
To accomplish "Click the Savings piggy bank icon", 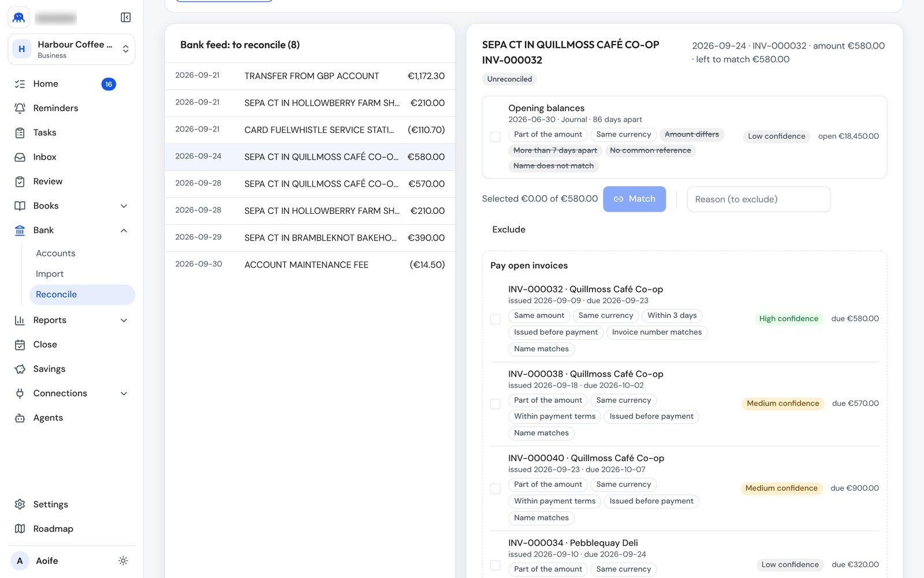I will 20,369.
